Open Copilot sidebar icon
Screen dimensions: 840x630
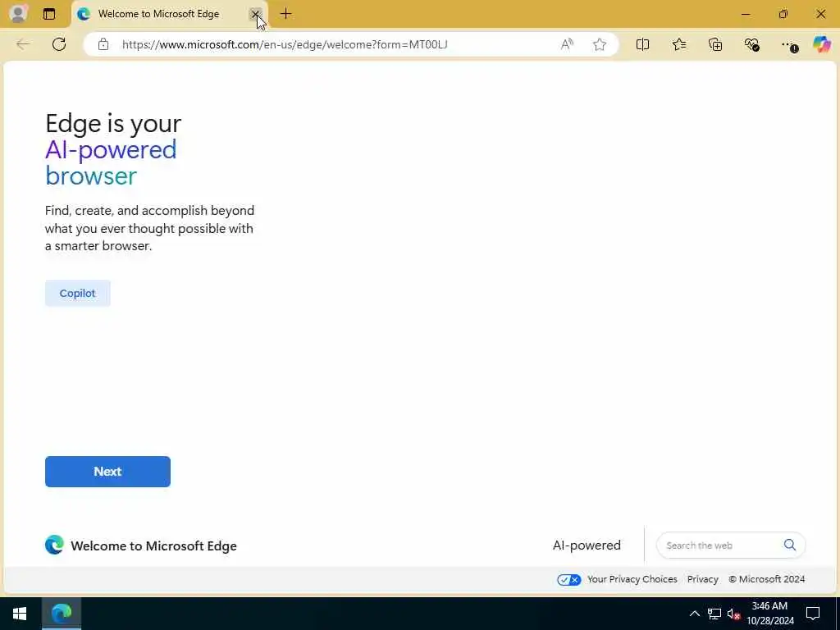tap(821, 44)
